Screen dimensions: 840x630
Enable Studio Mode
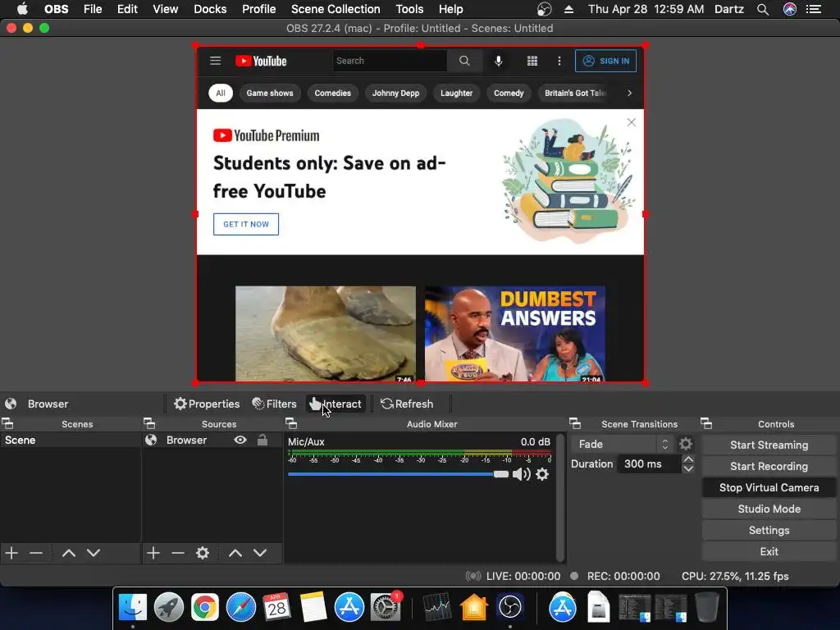point(769,509)
